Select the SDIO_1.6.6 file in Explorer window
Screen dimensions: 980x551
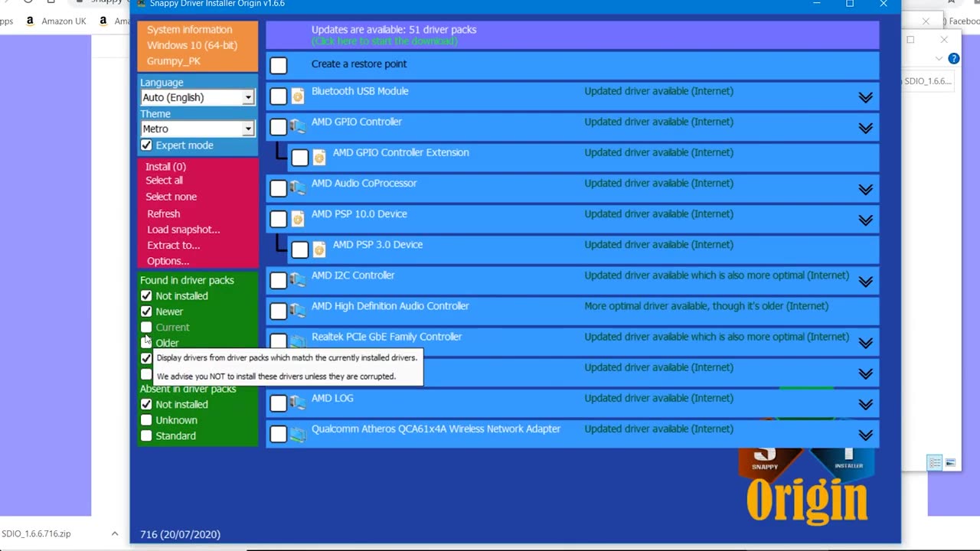click(x=927, y=81)
